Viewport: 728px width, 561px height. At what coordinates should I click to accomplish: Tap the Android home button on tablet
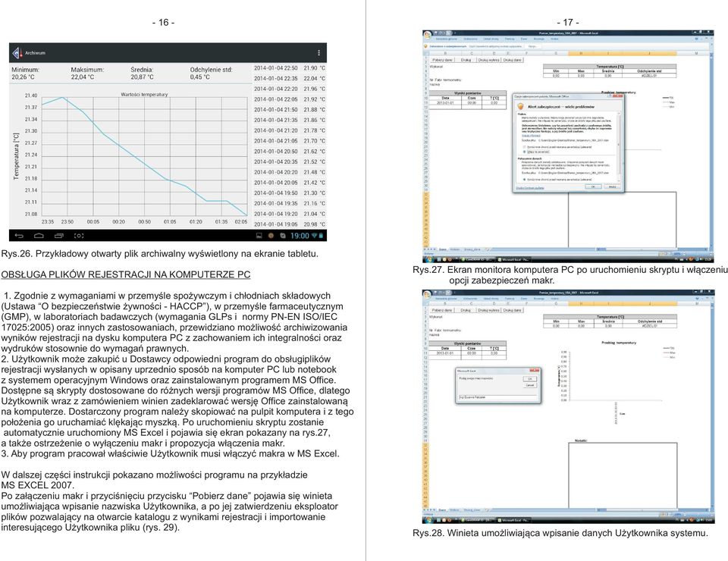[x=39, y=236]
